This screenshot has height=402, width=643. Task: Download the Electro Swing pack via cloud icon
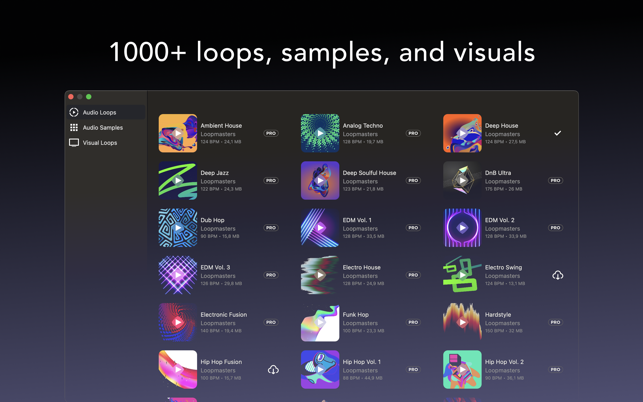[558, 275]
